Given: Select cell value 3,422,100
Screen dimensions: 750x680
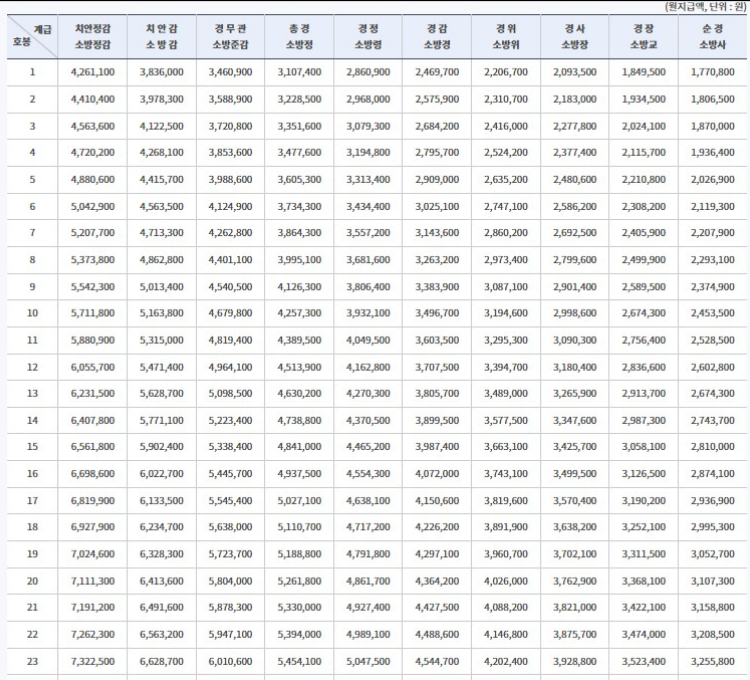Looking at the screenshot, I should click(x=644, y=607).
